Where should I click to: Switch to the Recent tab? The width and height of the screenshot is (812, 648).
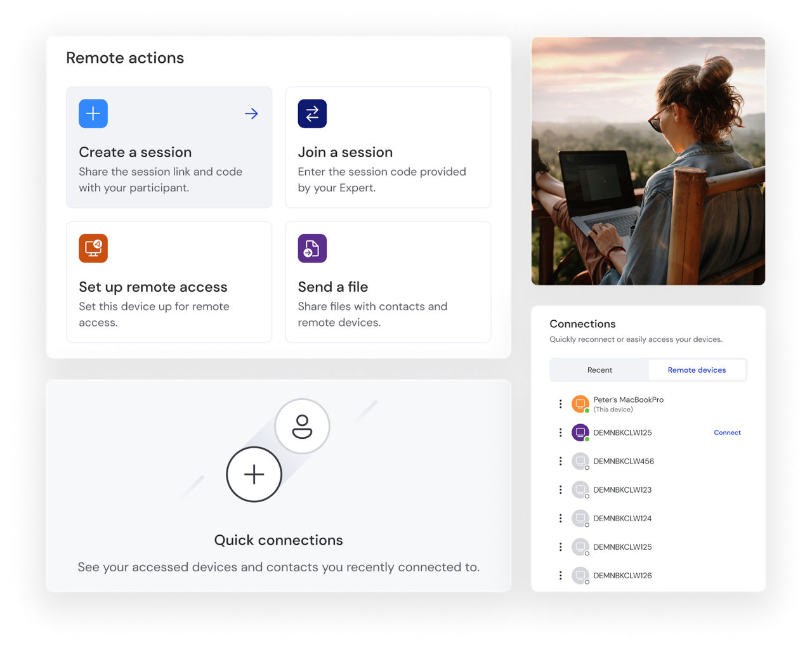(x=599, y=370)
